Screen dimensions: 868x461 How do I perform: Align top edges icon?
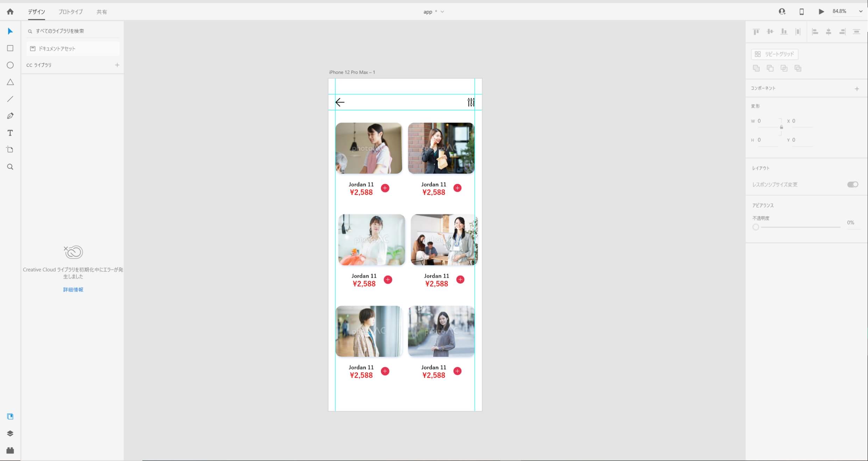click(756, 32)
